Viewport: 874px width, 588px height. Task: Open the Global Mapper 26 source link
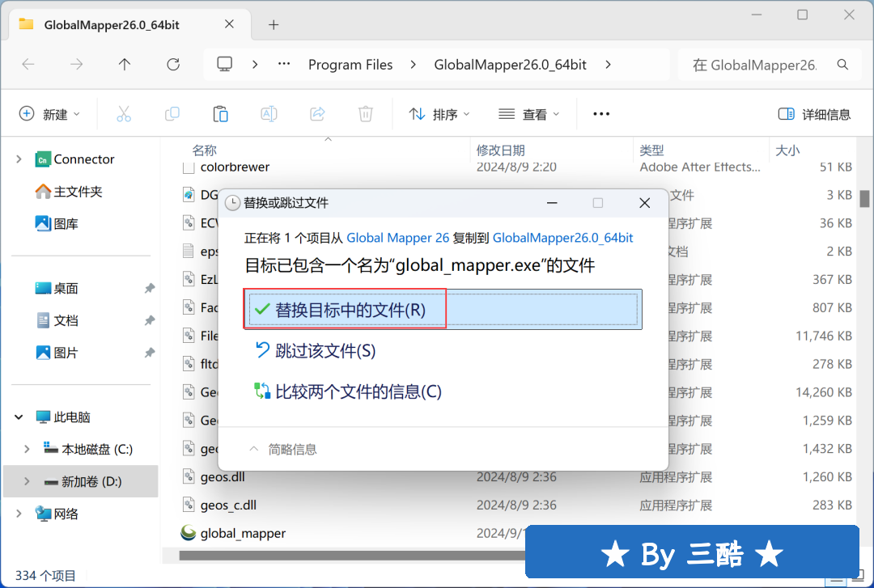click(x=398, y=238)
